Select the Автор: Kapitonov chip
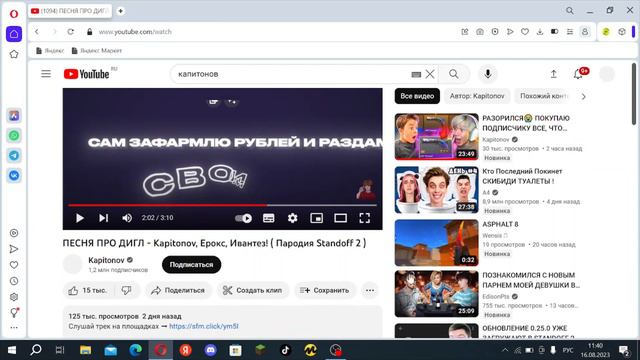The width and height of the screenshot is (640, 360). click(477, 96)
